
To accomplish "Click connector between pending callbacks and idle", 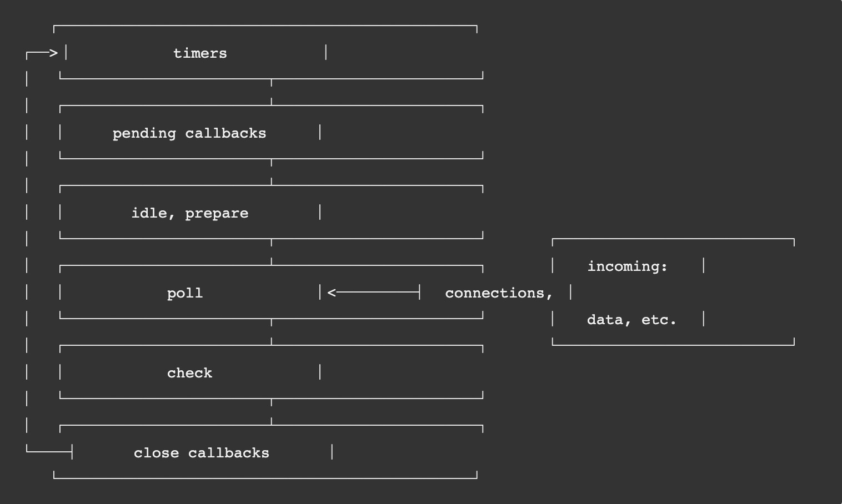I will (x=272, y=172).
